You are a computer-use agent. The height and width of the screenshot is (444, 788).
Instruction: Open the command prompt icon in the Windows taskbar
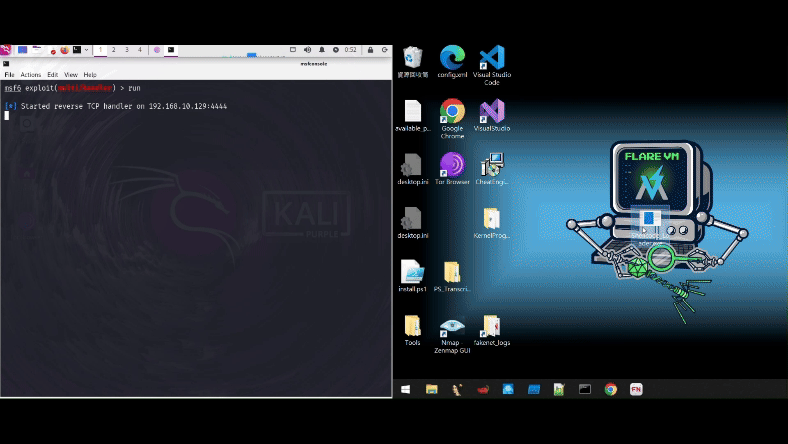pos(585,389)
